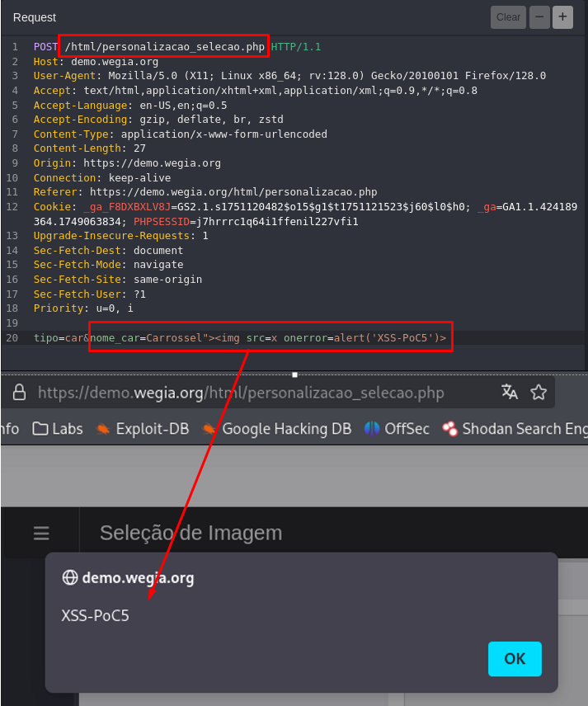Viewport: 588px width, 706px height.
Task: Click the Accept-Encoding header line
Action: pos(158,120)
